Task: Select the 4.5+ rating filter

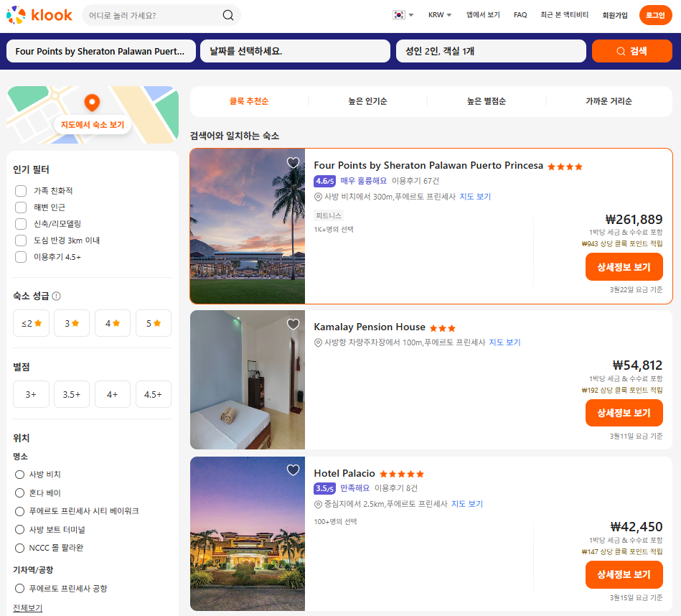Action: pyautogui.click(x=154, y=394)
